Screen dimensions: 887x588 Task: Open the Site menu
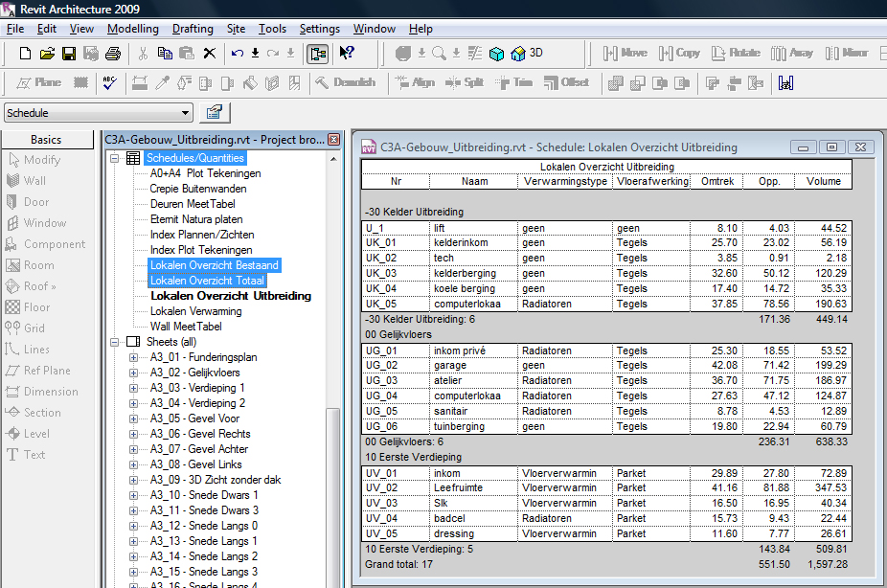click(236, 29)
